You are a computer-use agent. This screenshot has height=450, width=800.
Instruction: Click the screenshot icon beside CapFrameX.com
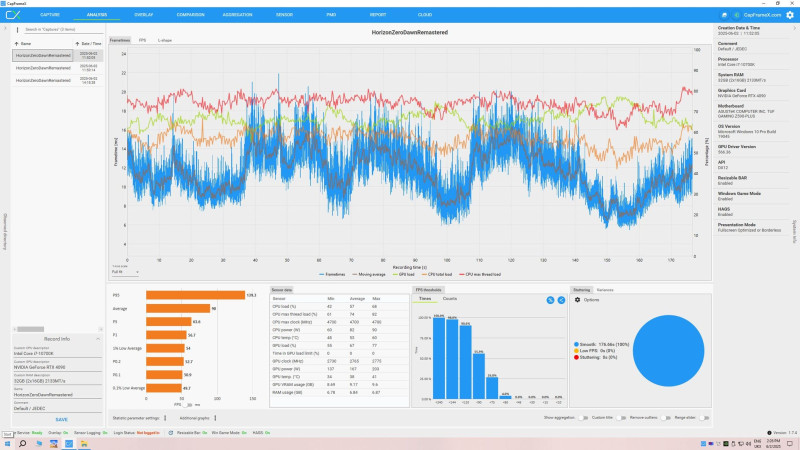point(724,15)
